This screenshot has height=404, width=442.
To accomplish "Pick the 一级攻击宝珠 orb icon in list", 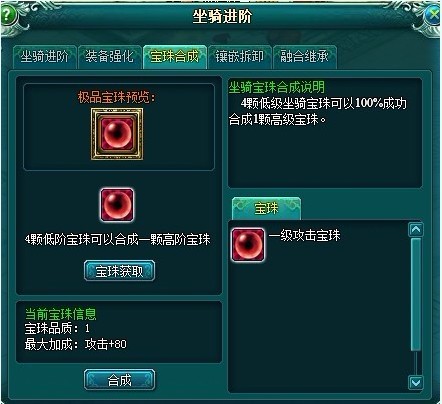I will [x=248, y=245].
